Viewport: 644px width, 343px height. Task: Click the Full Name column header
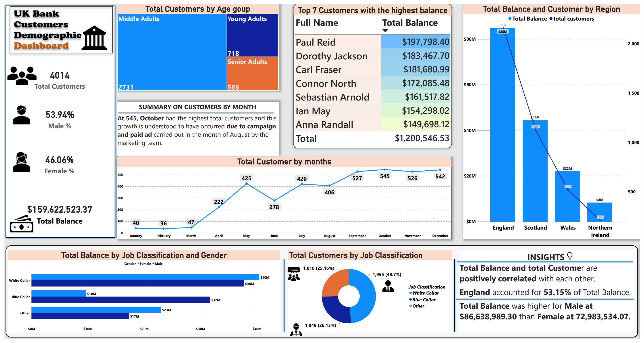coord(317,23)
